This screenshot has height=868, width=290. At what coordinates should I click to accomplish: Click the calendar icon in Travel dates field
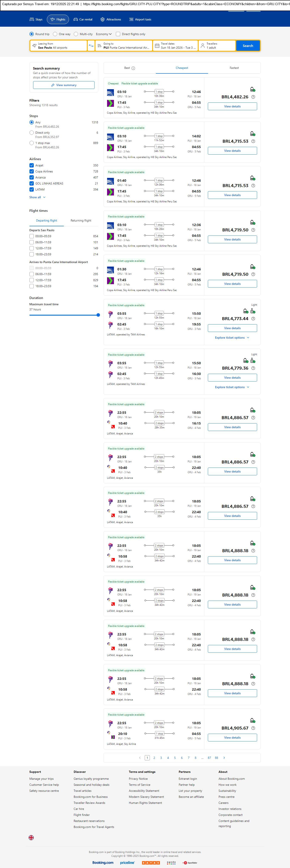pos(157,46)
